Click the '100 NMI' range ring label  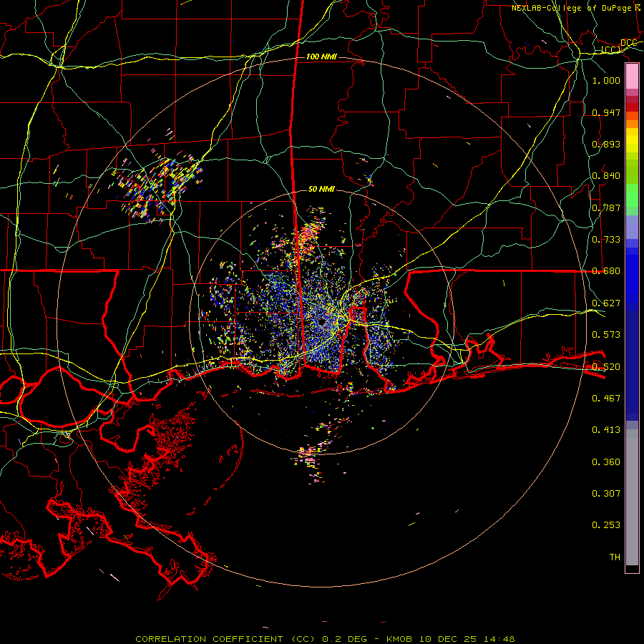pyautogui.click(x=321, y=57)
